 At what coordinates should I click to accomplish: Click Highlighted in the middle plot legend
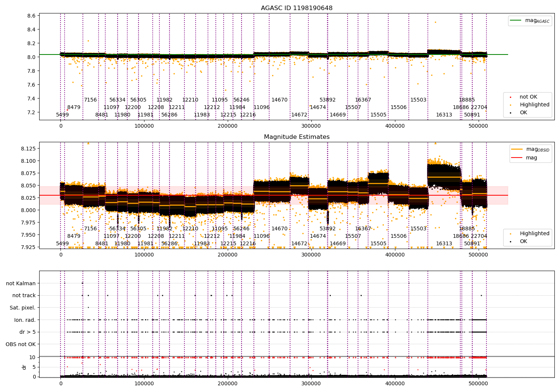point(534,234)
